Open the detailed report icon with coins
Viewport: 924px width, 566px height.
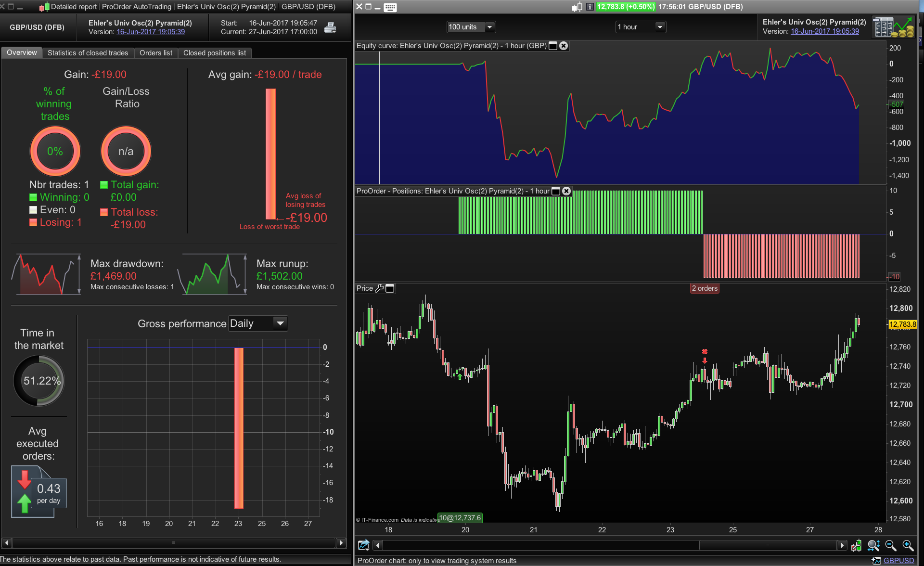click(893, 27)
